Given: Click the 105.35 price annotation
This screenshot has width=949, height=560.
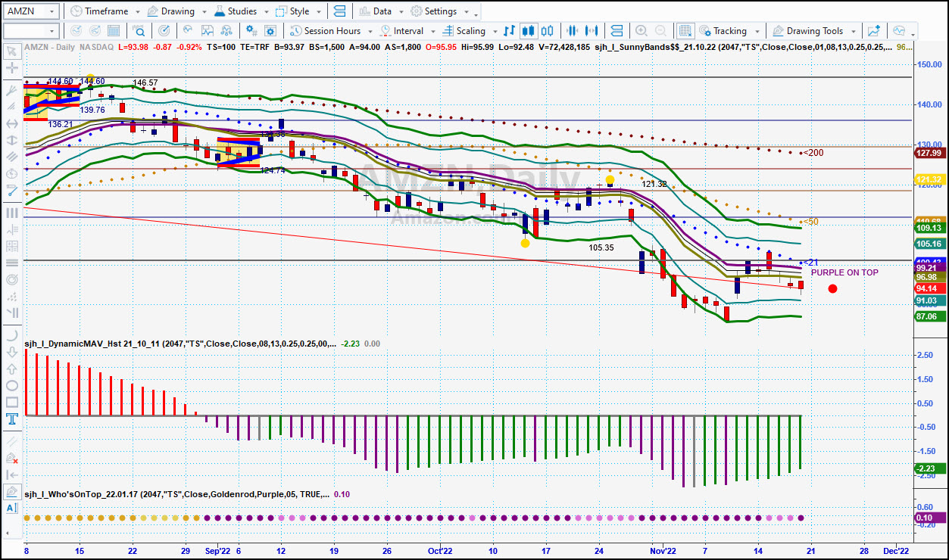Looking at the screenshot, I should (601, 247).
